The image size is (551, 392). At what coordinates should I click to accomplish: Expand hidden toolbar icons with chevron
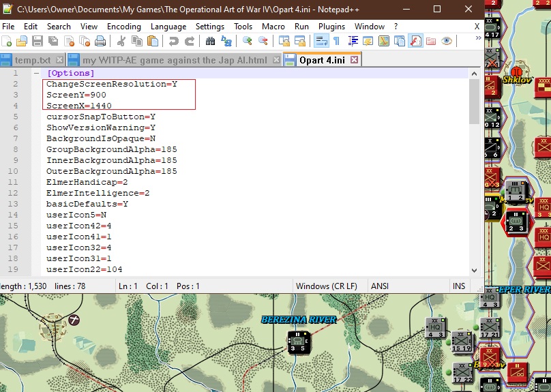point(478,38)
